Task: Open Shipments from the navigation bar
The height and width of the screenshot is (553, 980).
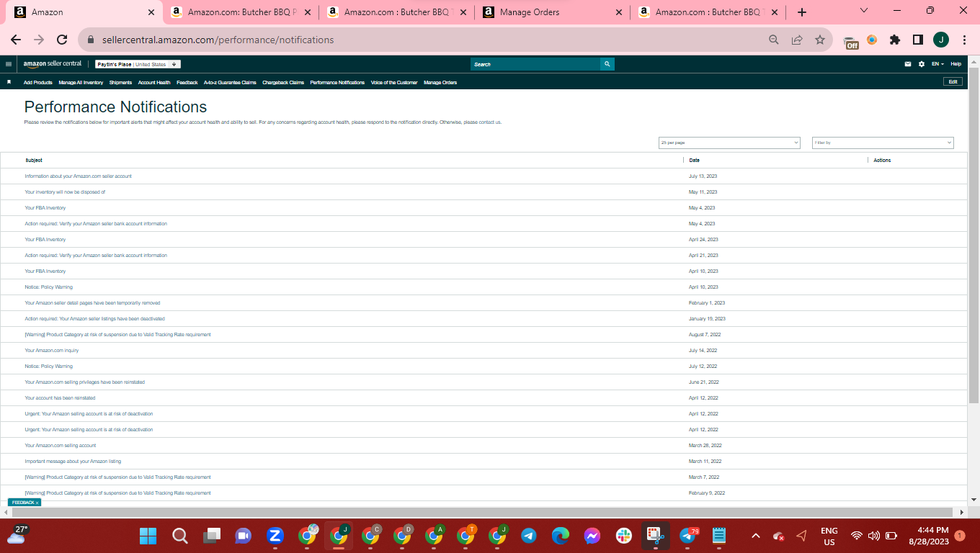Action: 120,83
